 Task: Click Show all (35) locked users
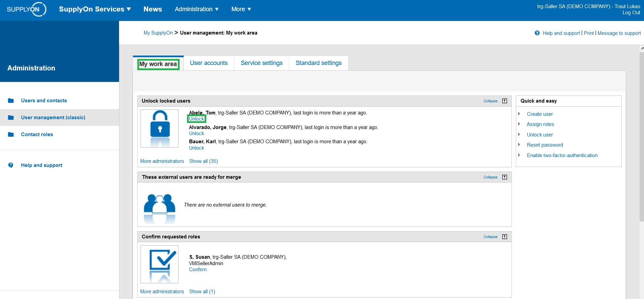pos(203,161)
